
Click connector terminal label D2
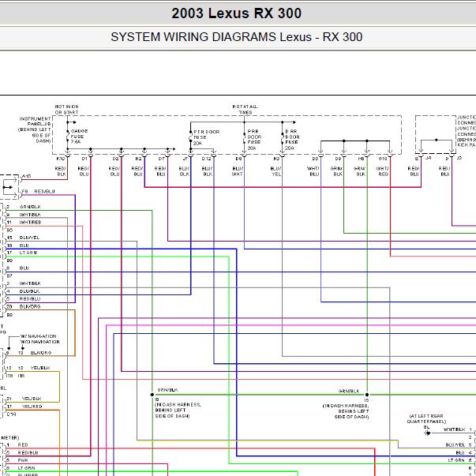[x=115, y=159]
